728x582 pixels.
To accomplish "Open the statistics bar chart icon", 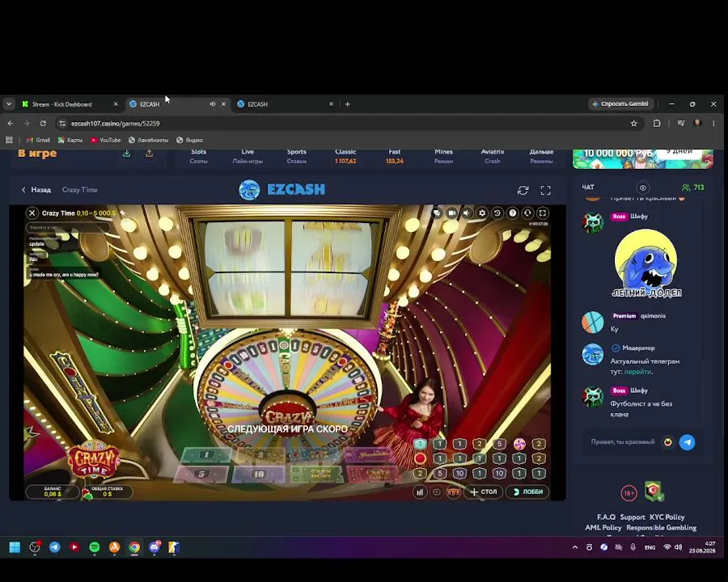I will [x=420, y=492].
